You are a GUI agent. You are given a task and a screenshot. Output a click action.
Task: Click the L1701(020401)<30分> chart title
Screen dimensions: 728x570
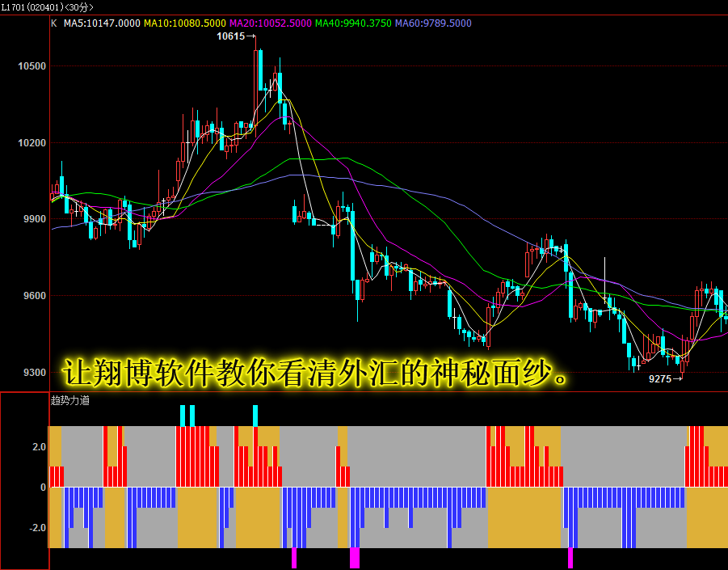47,7
